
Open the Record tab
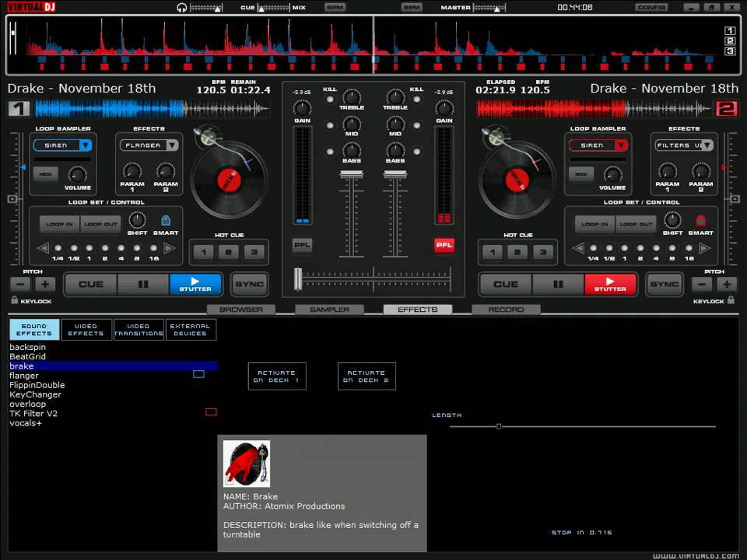pos(506,310)
